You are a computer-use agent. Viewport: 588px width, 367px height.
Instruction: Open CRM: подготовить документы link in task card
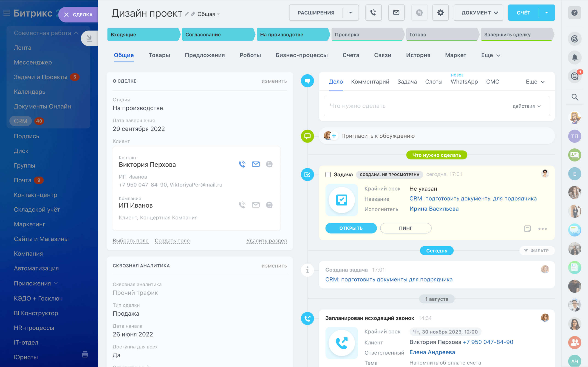(x=473, y=199)
